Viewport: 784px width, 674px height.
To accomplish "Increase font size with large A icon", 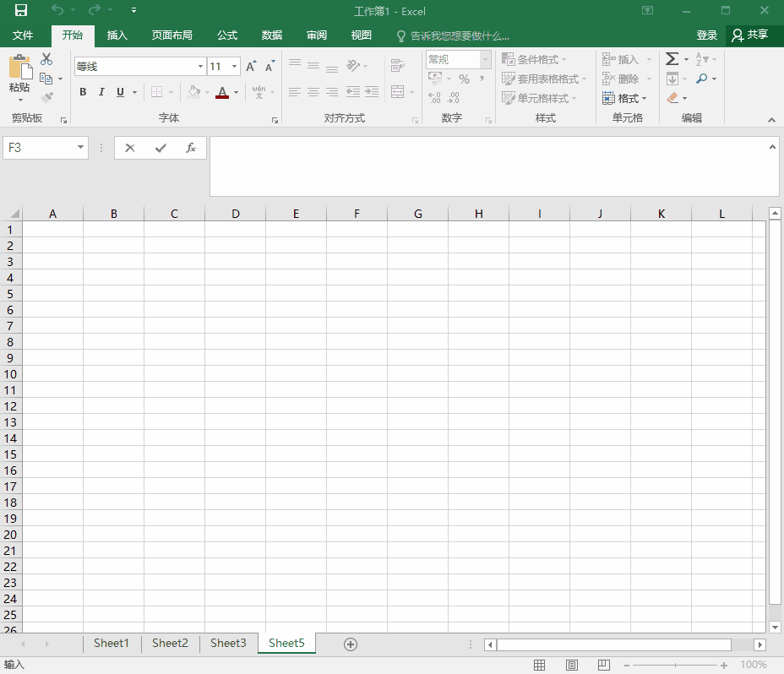I will pos(251,66).
